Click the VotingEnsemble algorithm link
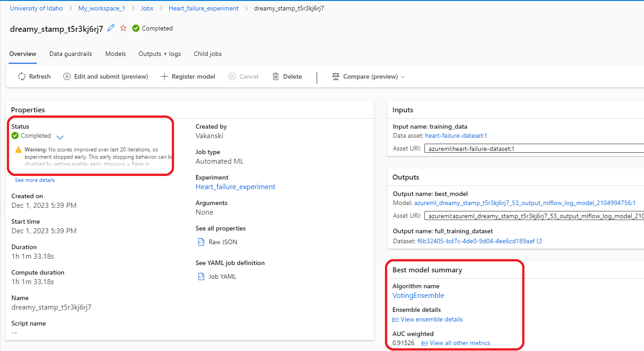 coord(418,296)
